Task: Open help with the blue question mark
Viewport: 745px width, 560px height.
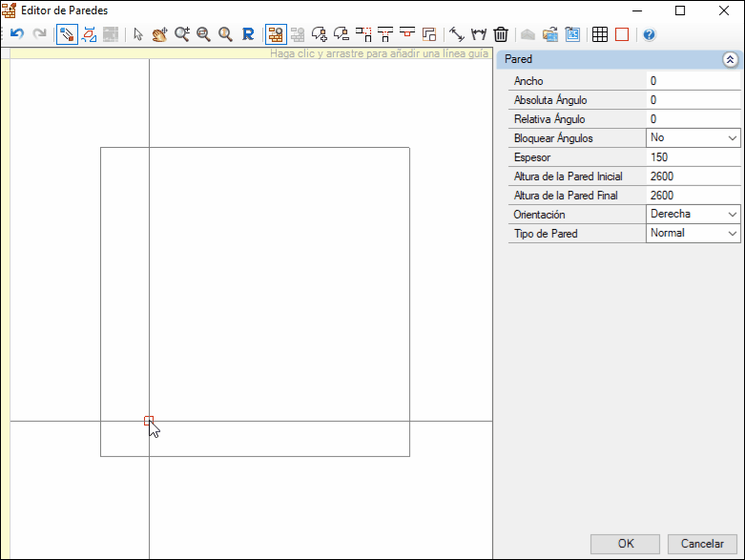Action: coord(650,34)
